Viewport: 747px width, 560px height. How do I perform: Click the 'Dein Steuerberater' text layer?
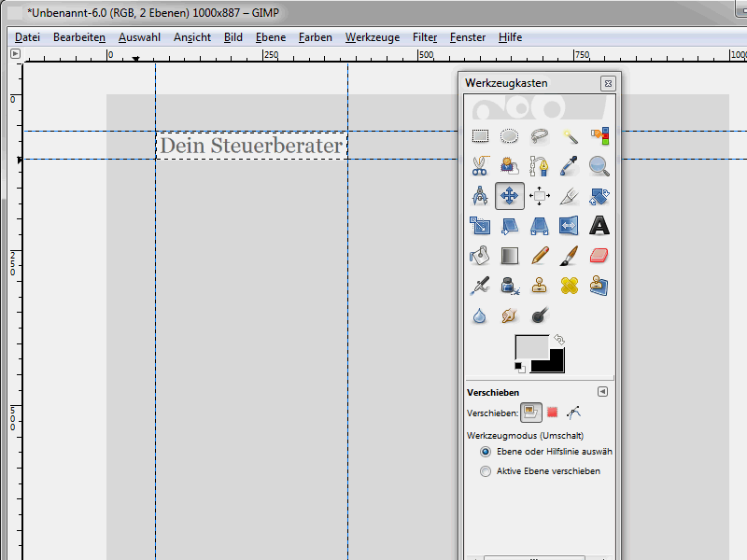point(251,146)
